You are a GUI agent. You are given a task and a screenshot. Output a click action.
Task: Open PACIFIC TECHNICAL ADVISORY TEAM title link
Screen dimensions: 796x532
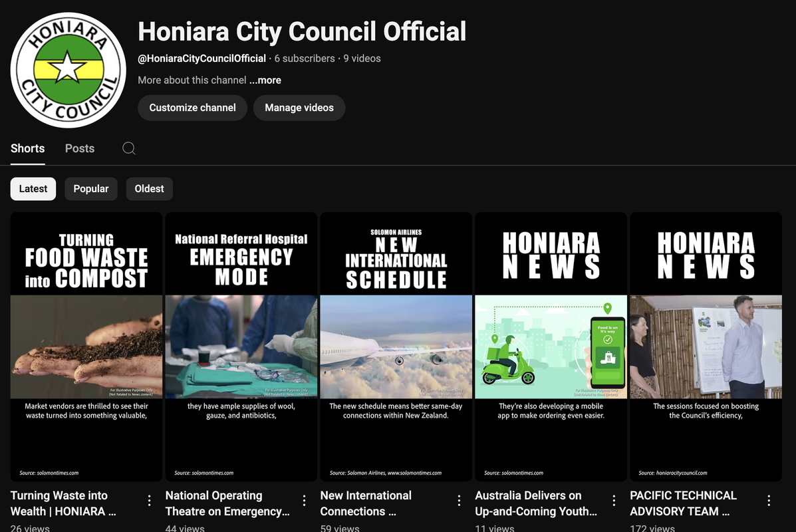click(x=684, y=503)
